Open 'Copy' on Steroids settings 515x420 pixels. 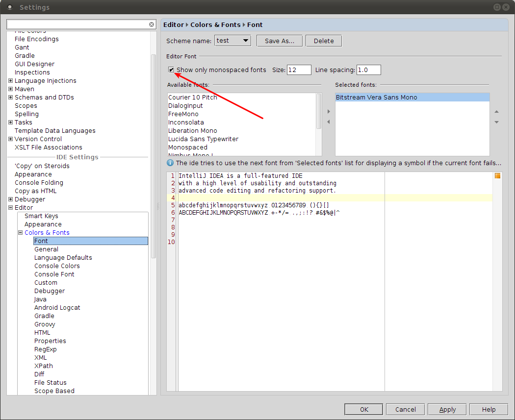point(42,166)
